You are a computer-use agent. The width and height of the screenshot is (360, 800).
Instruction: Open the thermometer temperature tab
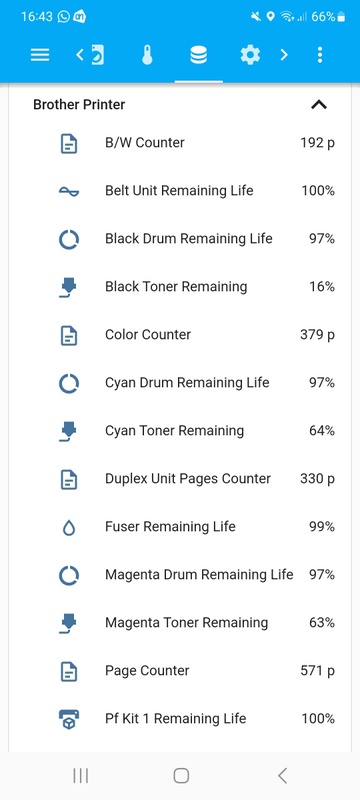[x=147, y=55]
